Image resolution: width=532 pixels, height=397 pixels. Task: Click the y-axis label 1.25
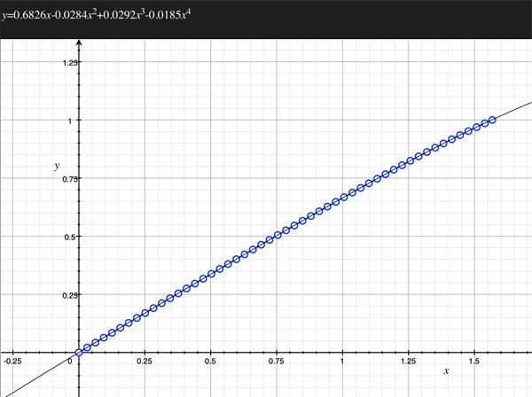pyautogui.click(x=69, y=62)
